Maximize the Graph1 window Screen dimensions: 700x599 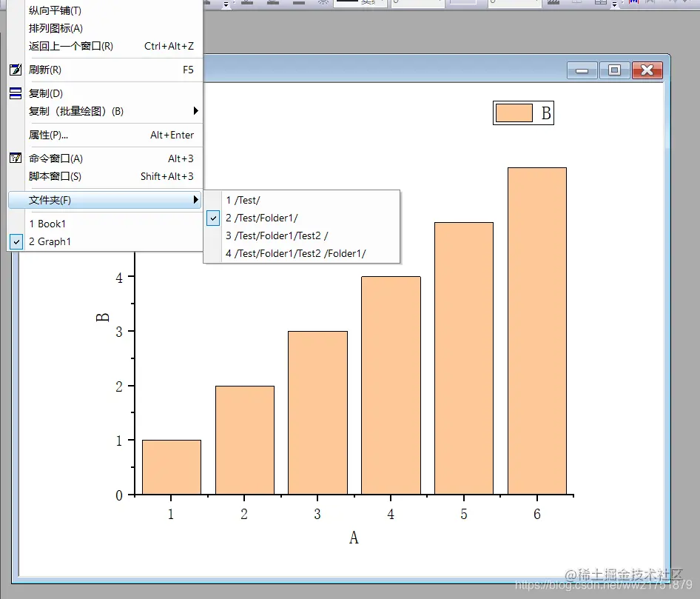tap(614, 70)
